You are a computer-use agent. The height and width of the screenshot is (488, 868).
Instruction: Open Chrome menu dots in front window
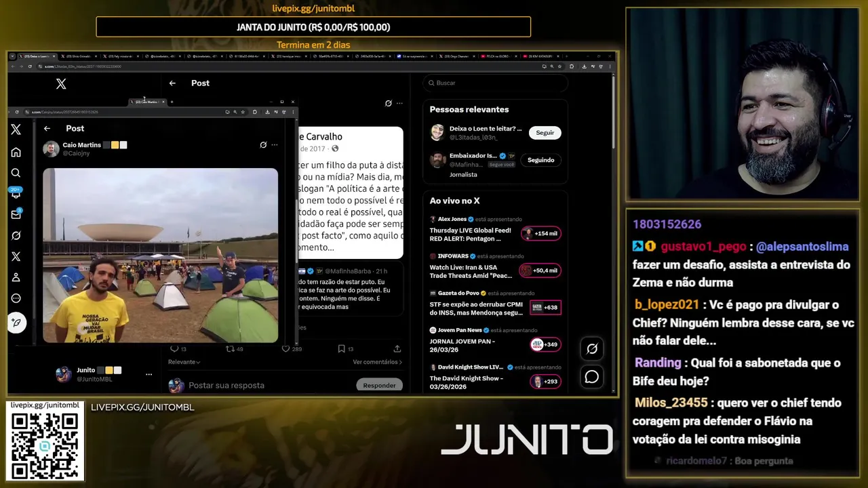[x=293, y=112]
